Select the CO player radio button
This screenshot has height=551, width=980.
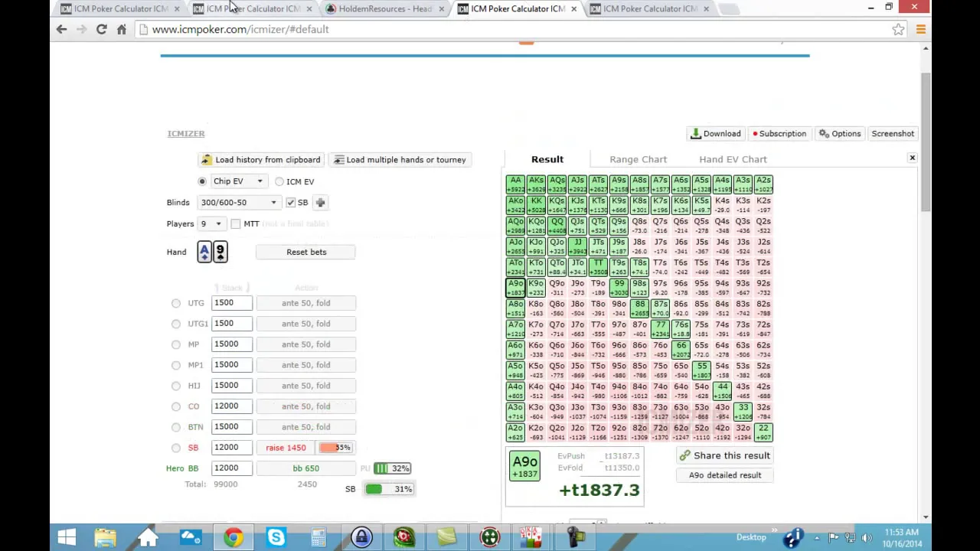pos(176,406)
